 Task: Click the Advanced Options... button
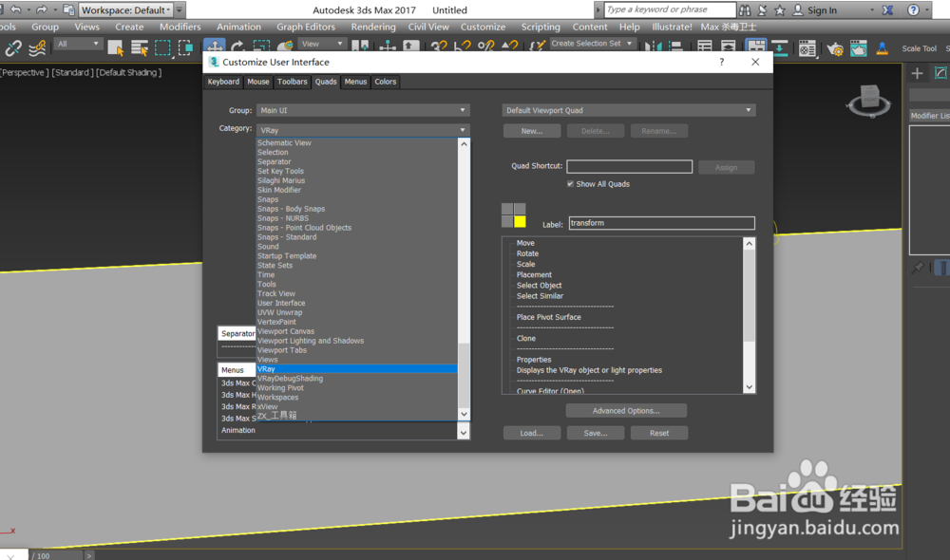[626, 410]
